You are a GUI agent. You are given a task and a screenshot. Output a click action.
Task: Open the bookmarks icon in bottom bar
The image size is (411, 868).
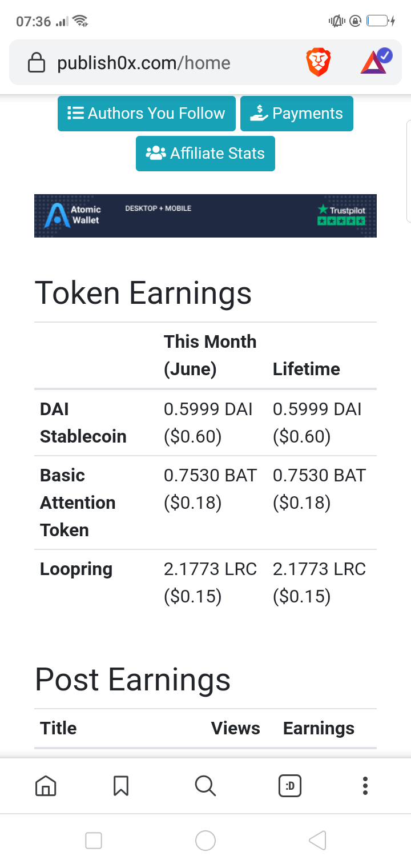point(121,786)
